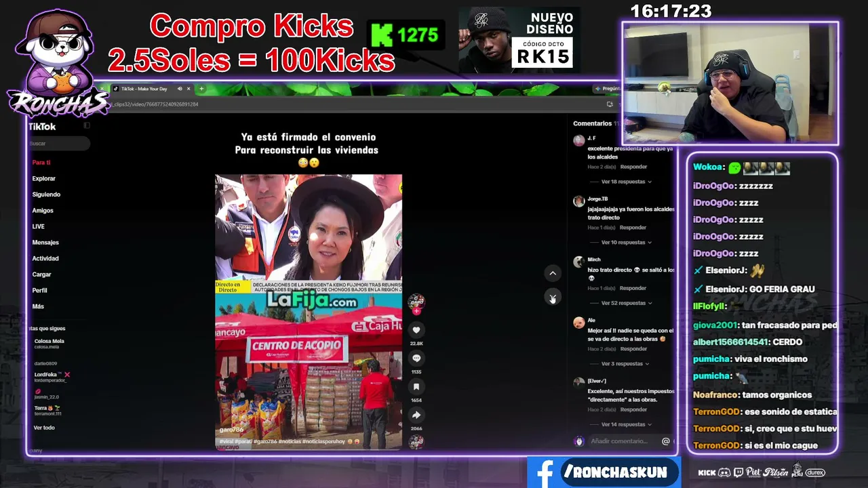This screenshot has height=488, width=868.
Task: Collapse the TikTok sidebar panel icon
Action: 87,126
